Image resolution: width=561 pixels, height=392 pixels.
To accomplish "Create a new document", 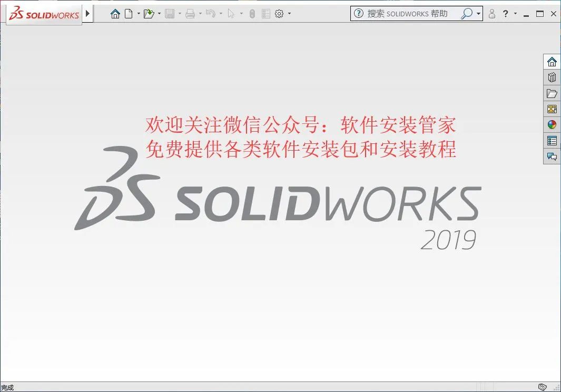I will 129,14.
